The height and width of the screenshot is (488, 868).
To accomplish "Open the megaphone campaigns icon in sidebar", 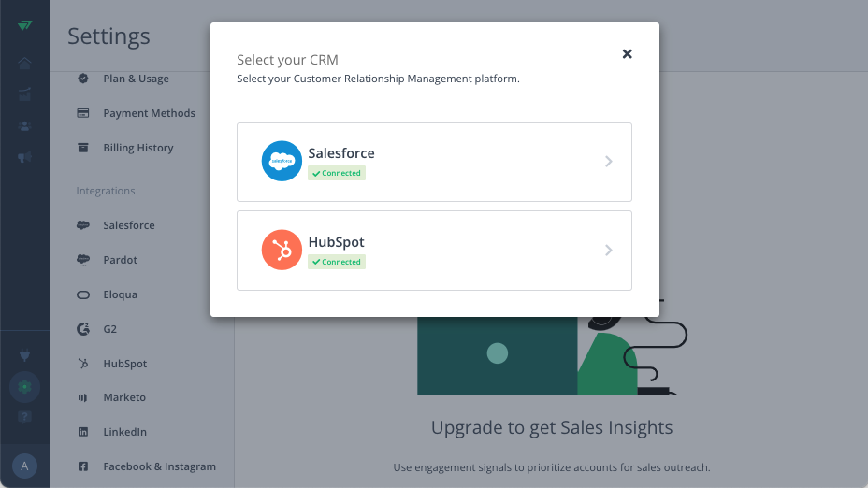I will [24, 158].
